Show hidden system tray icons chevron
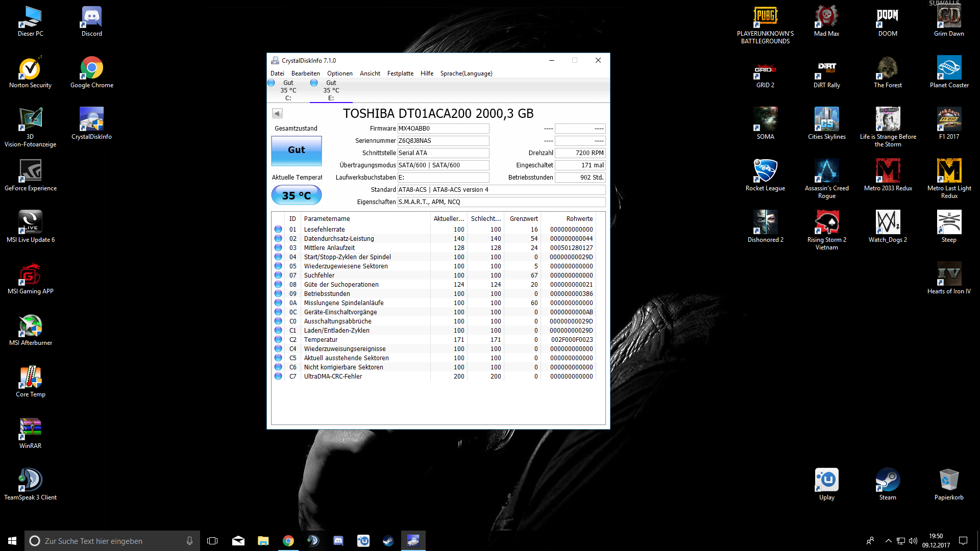The image size is (980, 551). (x=888, y=541)
